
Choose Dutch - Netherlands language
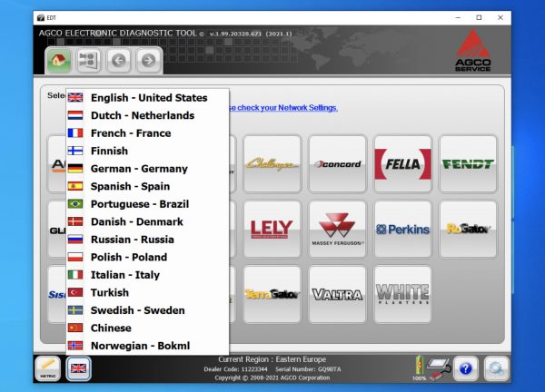pos(147,115)
